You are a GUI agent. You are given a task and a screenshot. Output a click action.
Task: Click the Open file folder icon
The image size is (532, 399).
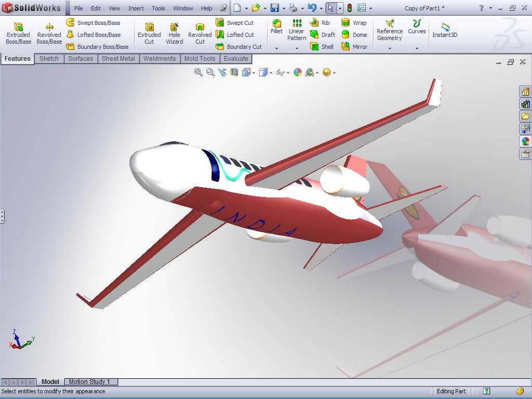coord(256,8)
